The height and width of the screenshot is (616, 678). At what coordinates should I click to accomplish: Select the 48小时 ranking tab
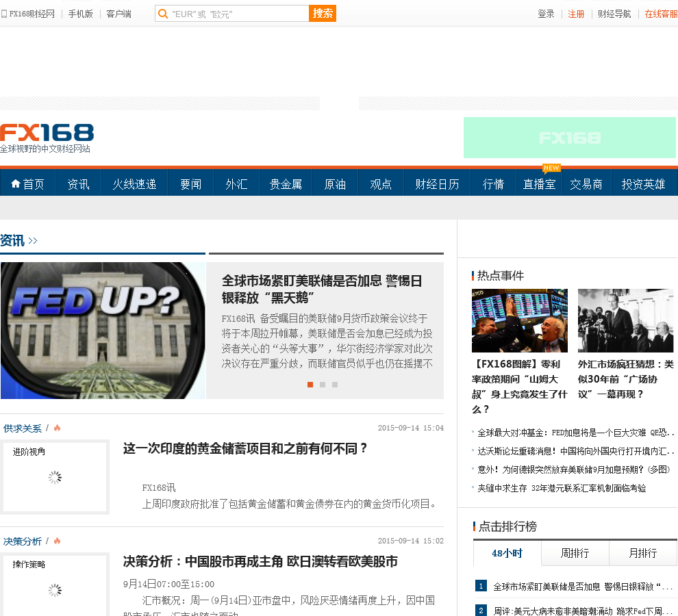click(x=507, y=553)
